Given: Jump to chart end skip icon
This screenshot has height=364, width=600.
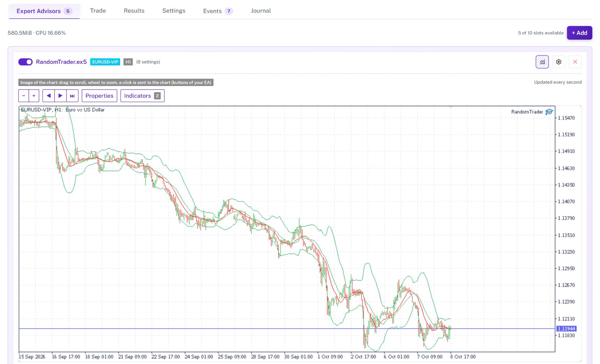Looking at the screenshot, I should click(x=72, y=96).
